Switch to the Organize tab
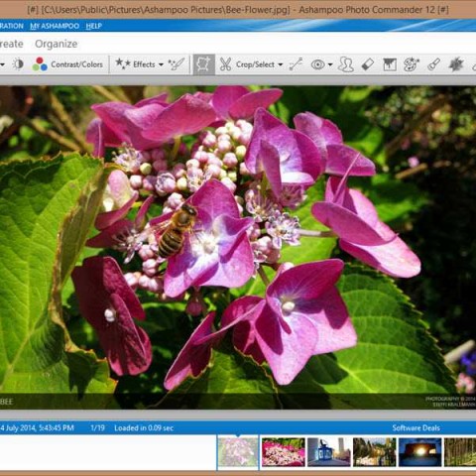476x476 pixels. point(57,44)
